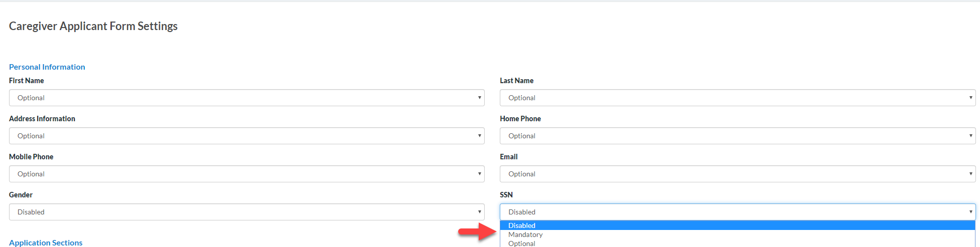This screenshot has height=247, width=980.
Task: Open the Last Name requirement dropdown
Action: (737, 98)
